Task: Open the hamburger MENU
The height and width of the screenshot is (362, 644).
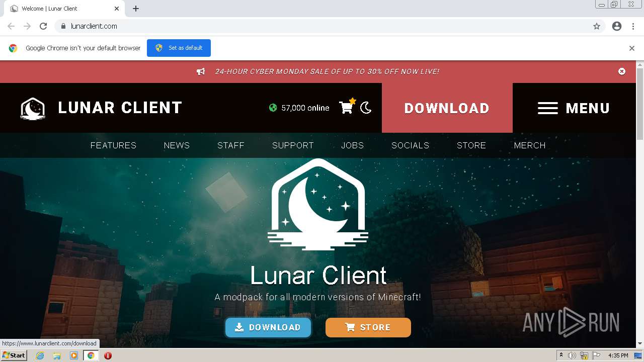Action: click(574, 108)
